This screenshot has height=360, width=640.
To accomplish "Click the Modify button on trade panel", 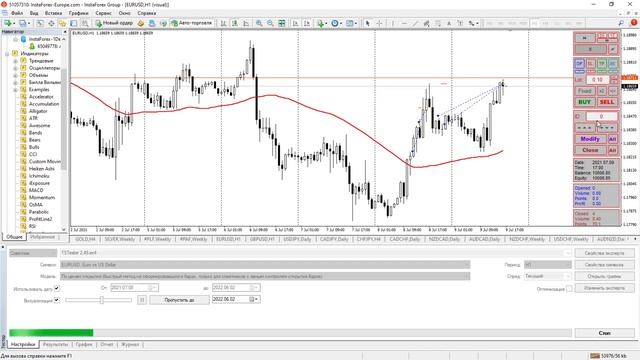I will click(590, 139).
